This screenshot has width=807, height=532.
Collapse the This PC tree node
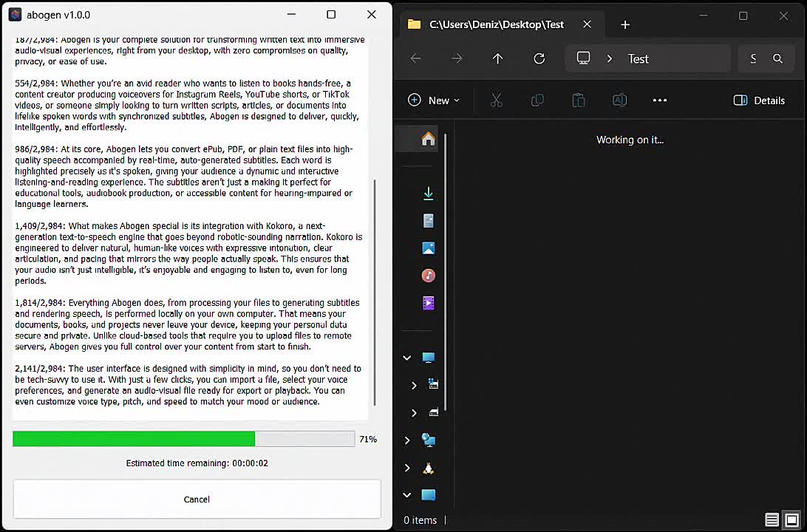[x=407, y=358]
